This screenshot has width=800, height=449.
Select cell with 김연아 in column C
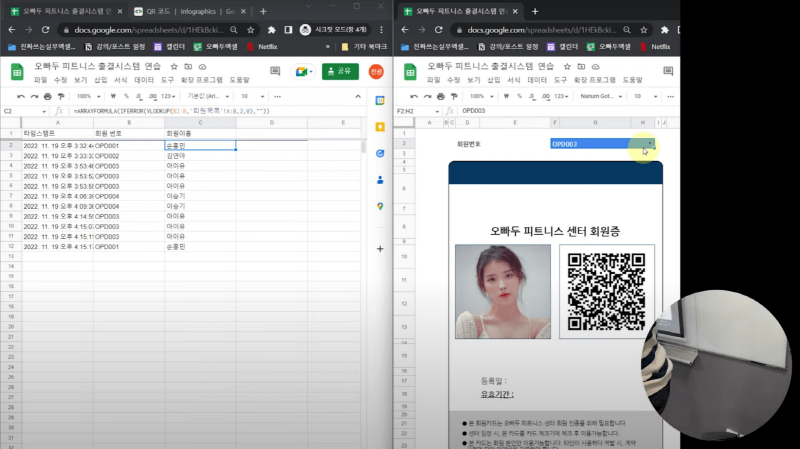click(200, 156)
